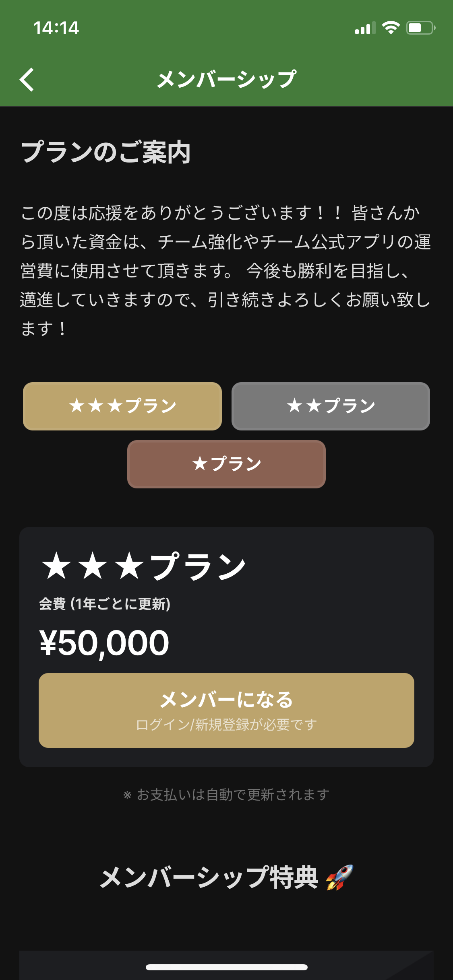Click the battery indicator icon
453x980 pixels.
point(420,28)
